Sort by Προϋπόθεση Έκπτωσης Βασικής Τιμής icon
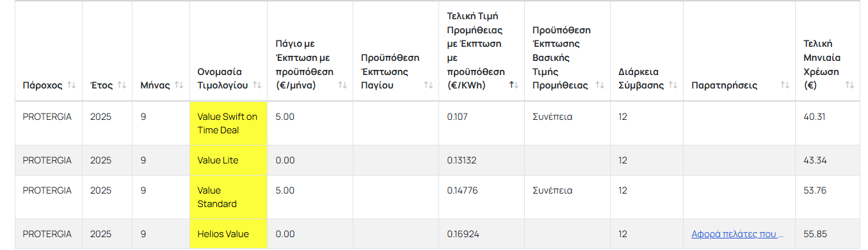 click(x=600, y=85)
